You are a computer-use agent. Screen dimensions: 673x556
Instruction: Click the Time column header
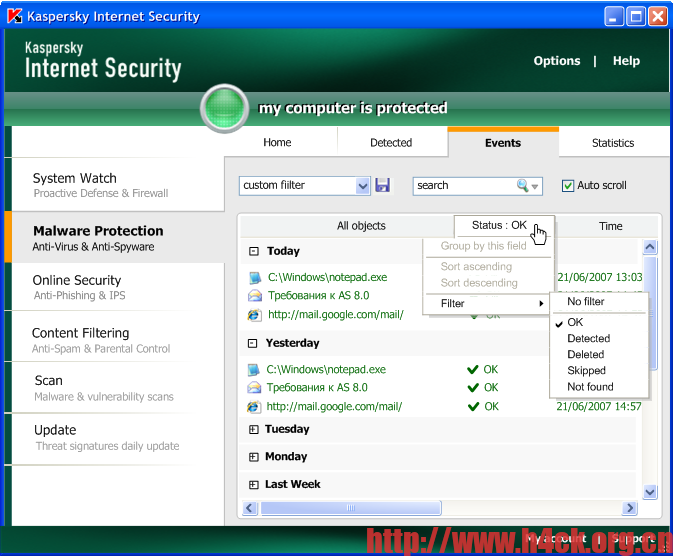pos(610,226)
